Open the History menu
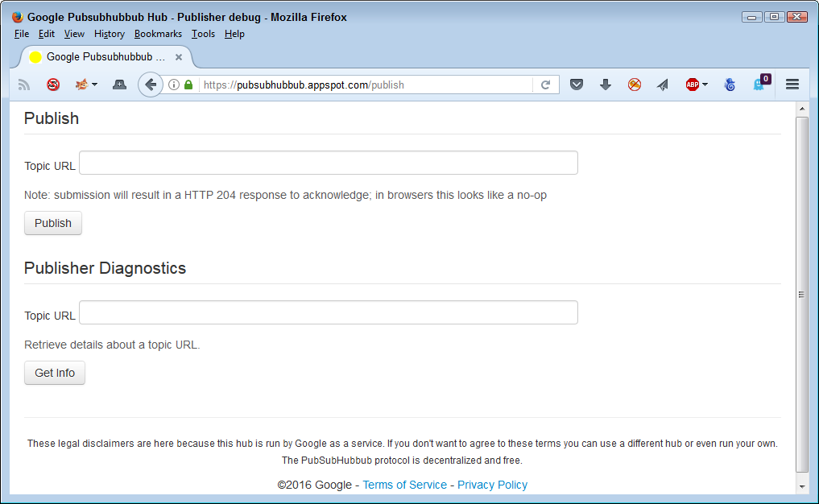819x504 pixels. (x=110, y=34)
